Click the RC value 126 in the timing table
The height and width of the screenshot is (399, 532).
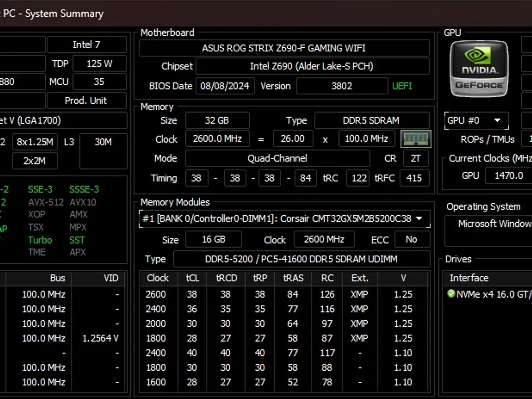[327, 294]
